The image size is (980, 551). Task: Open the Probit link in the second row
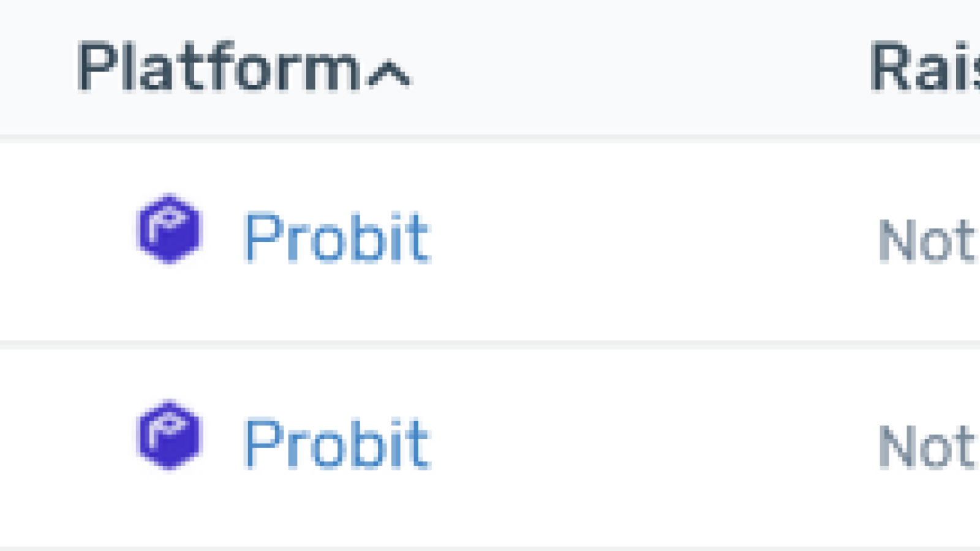pyautogui.click(x=337, y=444)
